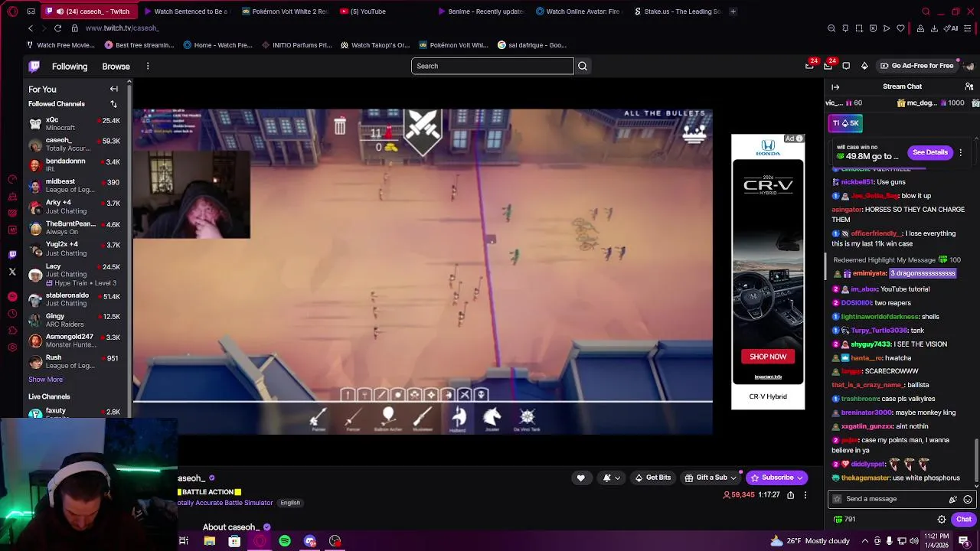
Task: Open the Totally Accurate Battle Simulator link
Action: (x=225, y=503)
